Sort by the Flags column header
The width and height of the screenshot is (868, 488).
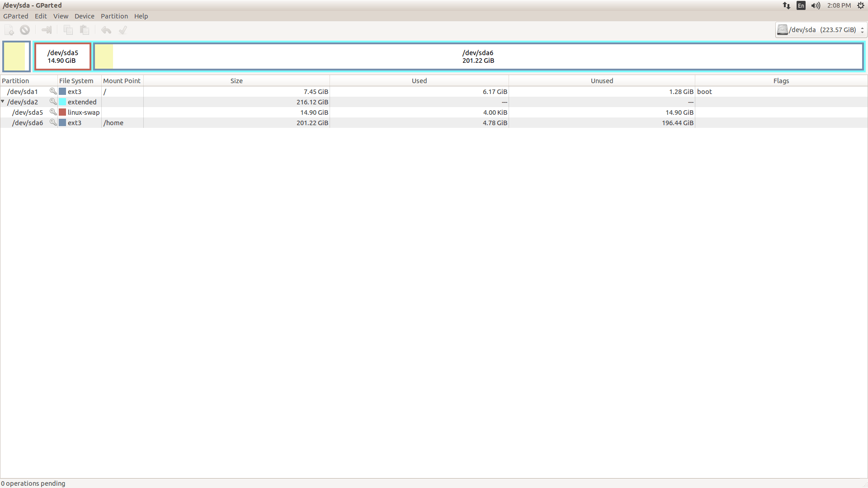[x=781, y=80]
